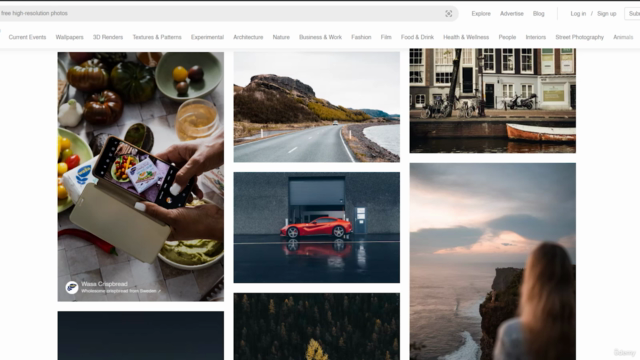640x360 pixels.
Task: Select the Food & Drink category
Action: (417, 37)
